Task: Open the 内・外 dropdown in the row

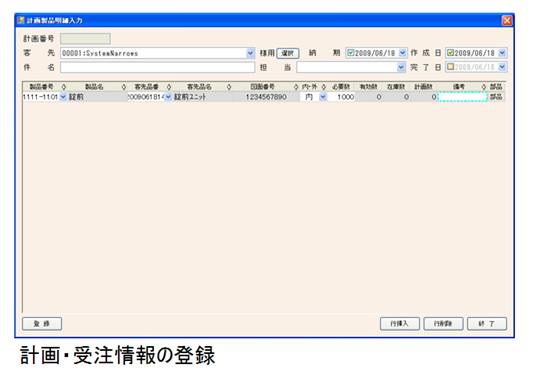Action: 323,97
